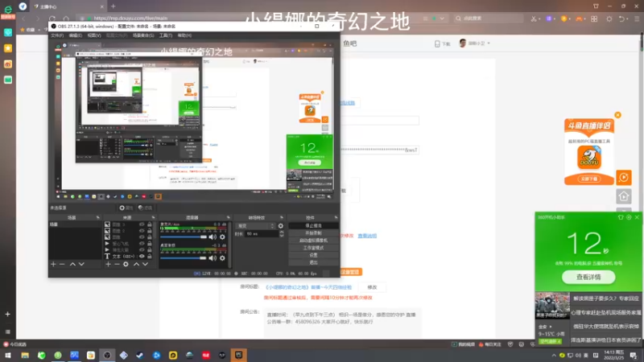Toggle lock on 图像 2 source
The image size is (644, 362).
pyautogui.click(x=150, y=231)
